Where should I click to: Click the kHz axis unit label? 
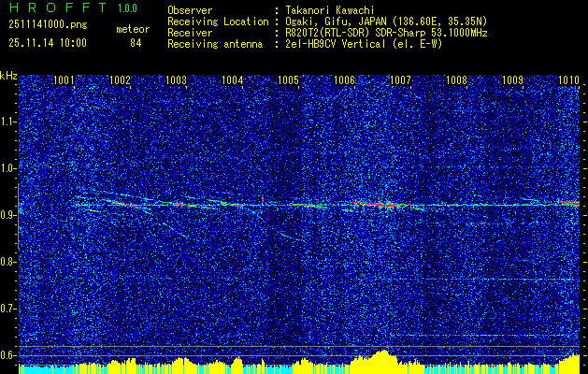point(8,76)
